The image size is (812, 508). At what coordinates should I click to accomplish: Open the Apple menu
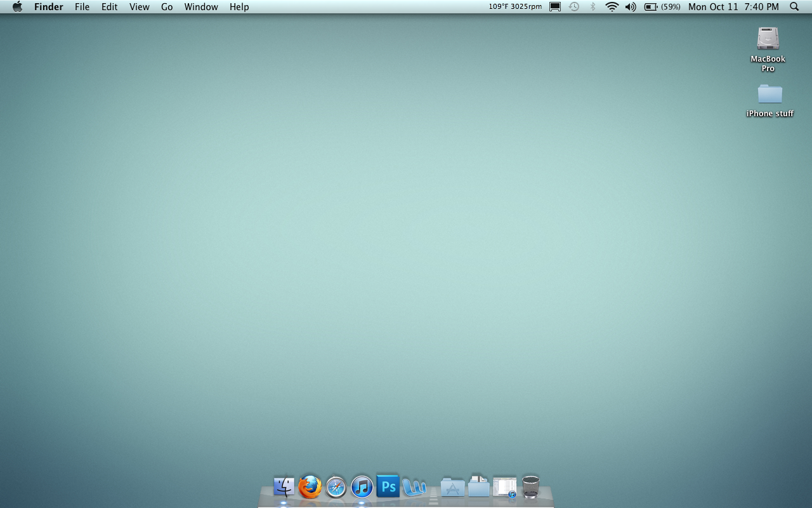point(17,6)
